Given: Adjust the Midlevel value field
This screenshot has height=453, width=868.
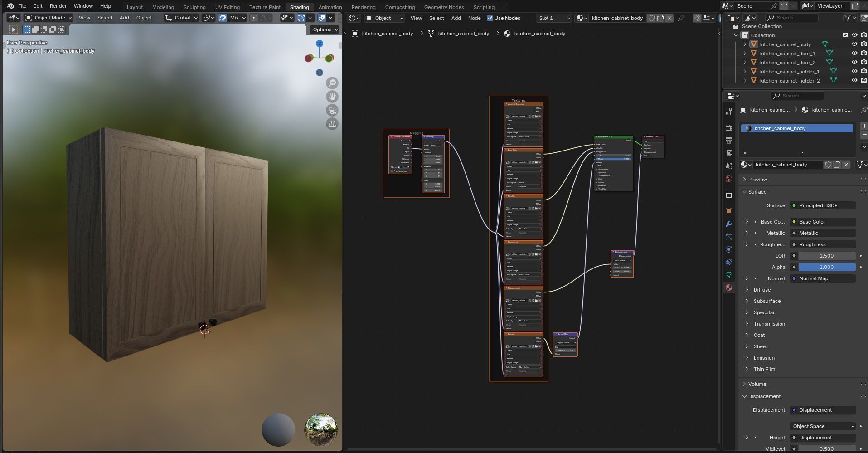Looking at the screenshot, I should click(826, 448).
